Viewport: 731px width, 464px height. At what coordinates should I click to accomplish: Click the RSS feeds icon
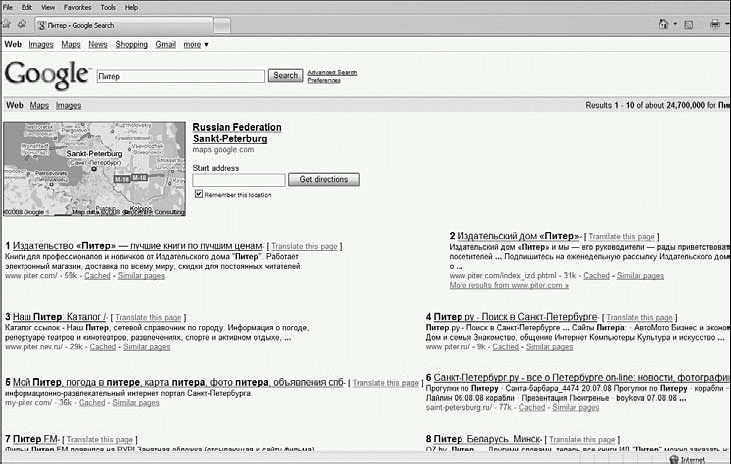[690, 23]
